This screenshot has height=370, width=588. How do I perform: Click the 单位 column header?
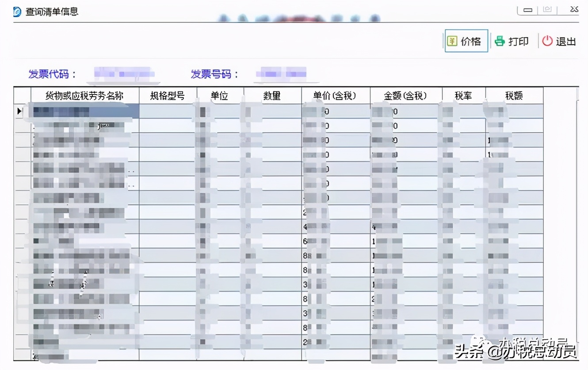click(220, 95)
